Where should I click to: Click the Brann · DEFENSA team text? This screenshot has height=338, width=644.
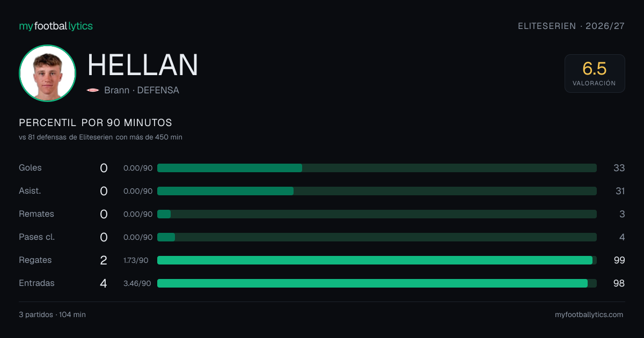142,90
